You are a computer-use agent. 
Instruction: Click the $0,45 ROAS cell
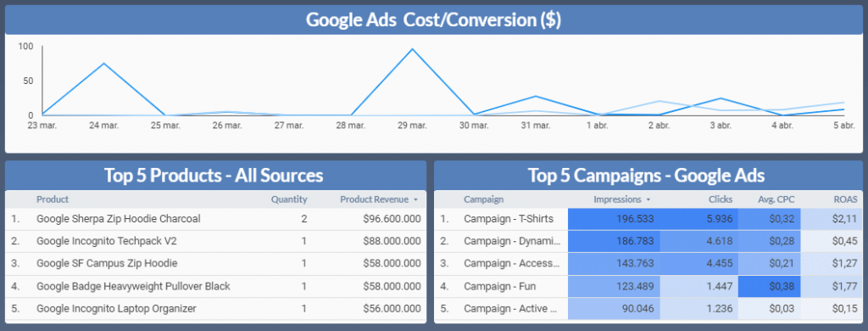tap(832, 241)
